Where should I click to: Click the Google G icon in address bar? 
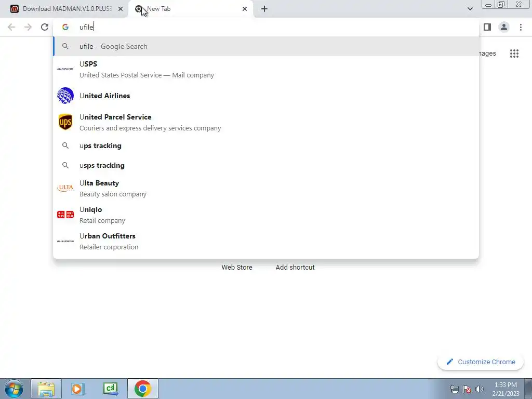65,27
